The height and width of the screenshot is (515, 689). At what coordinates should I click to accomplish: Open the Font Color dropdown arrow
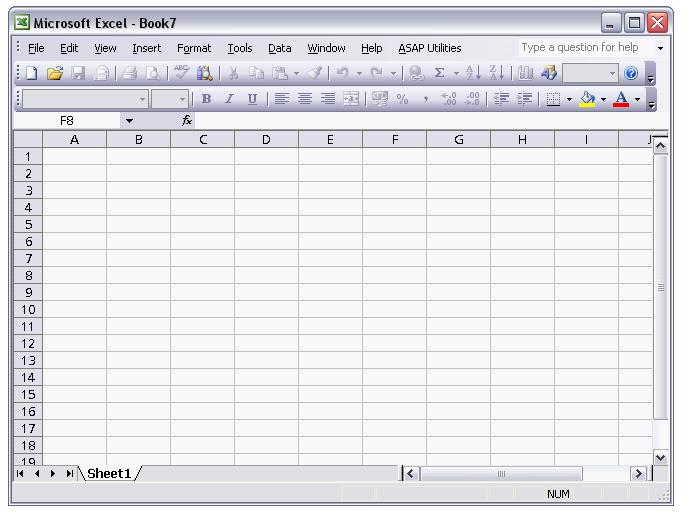[638, 99]
